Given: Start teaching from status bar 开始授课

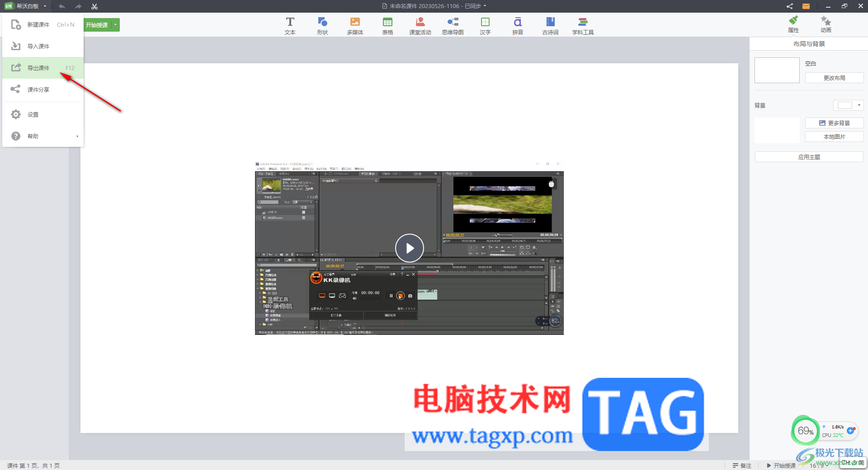Looking at the screenshot, I should 781,465.
